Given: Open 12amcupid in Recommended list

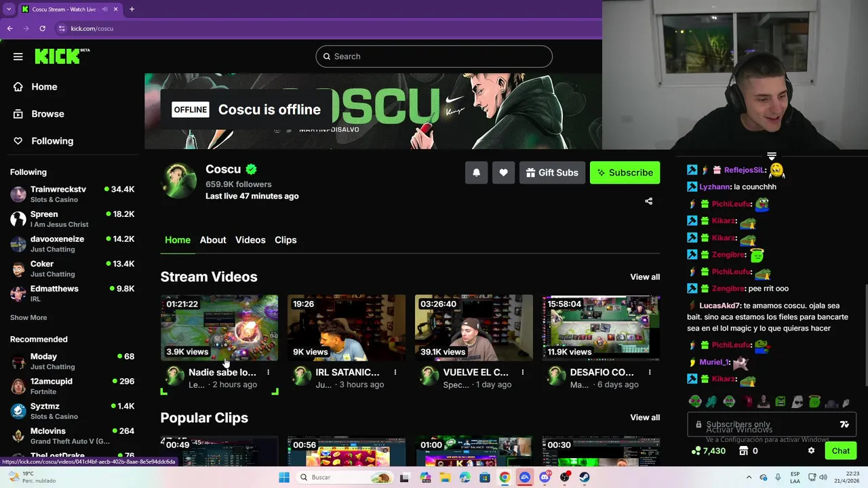Looking at the screenshot, I should (72, 386).
